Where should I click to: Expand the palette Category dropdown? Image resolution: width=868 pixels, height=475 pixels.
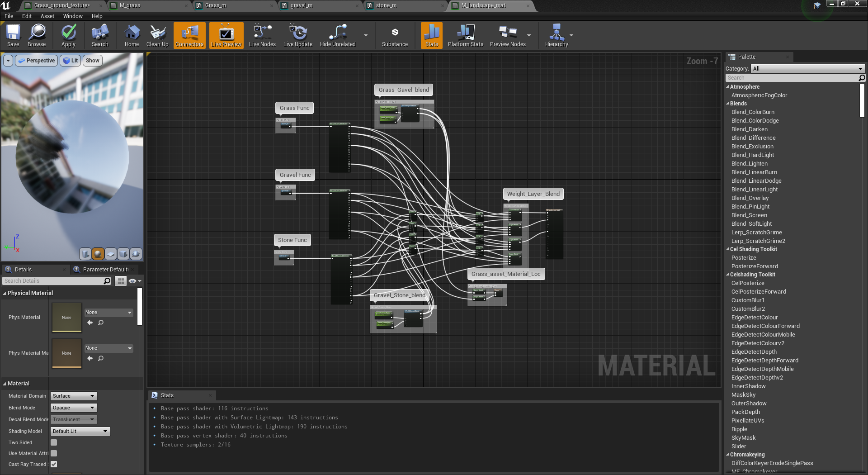click(x=807, y=69)
